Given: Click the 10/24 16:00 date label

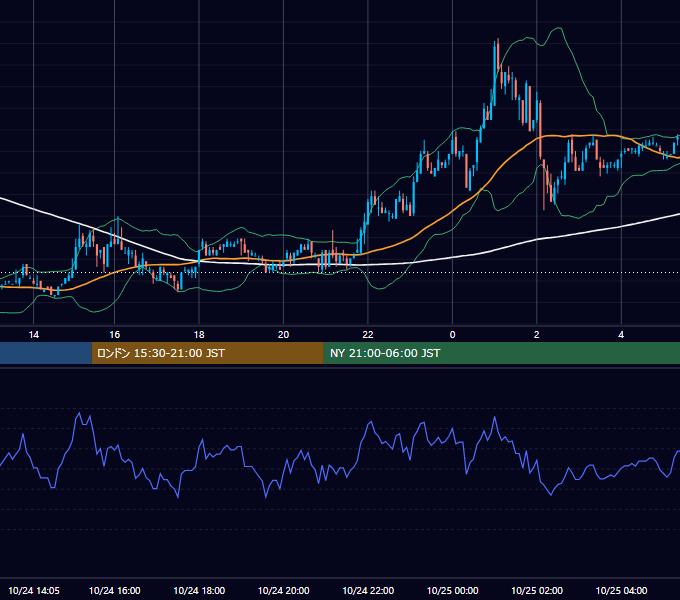Looking at the screenshot, I should (x=114, y=590).
